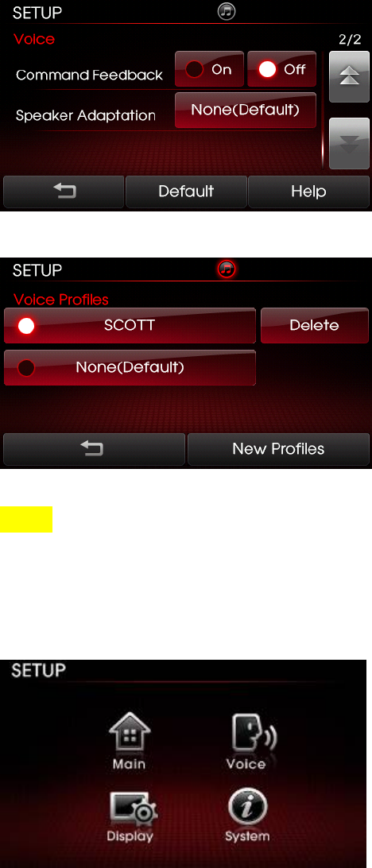Screen dimensions: 372x868
Task: Click the Default button
Action: 186,192
